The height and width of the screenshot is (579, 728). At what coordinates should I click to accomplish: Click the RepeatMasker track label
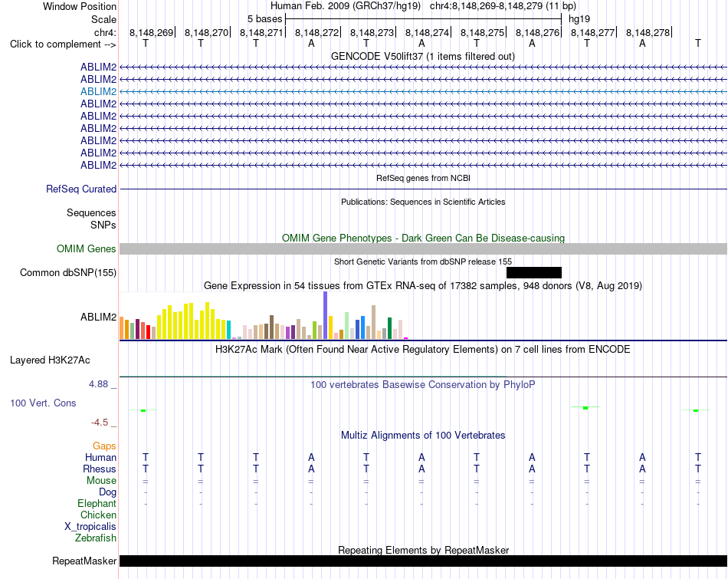pos(84,561)
